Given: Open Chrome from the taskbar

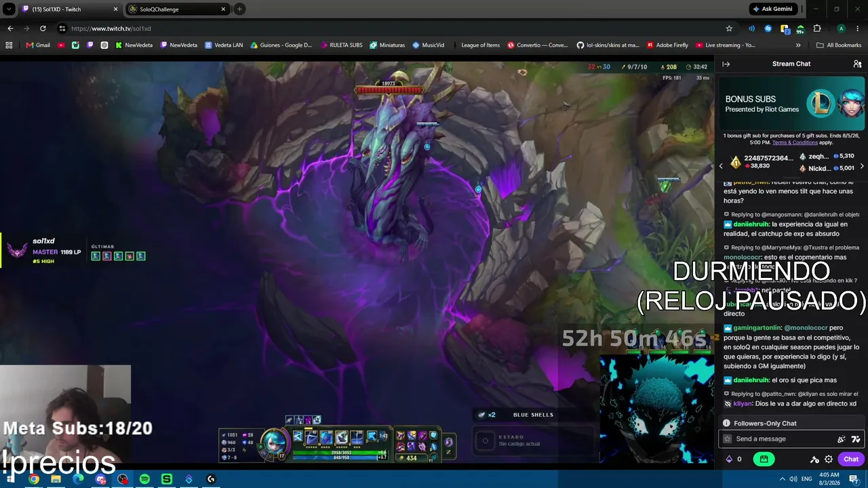Looking at the screenshot, I should (34, 479).
